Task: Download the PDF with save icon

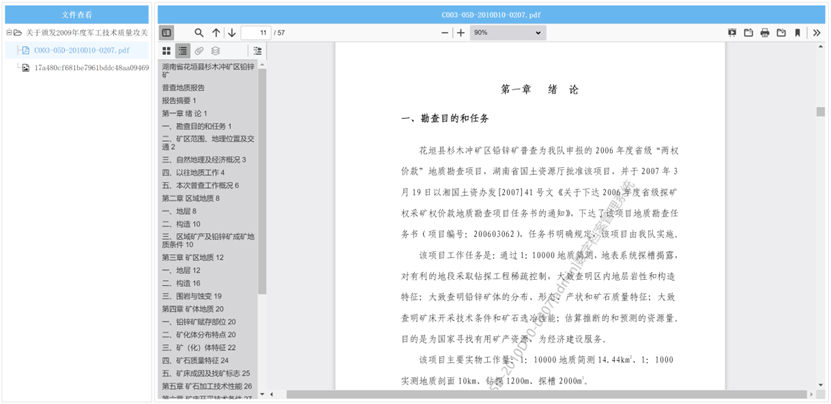Action: click(x=781, y=33)
